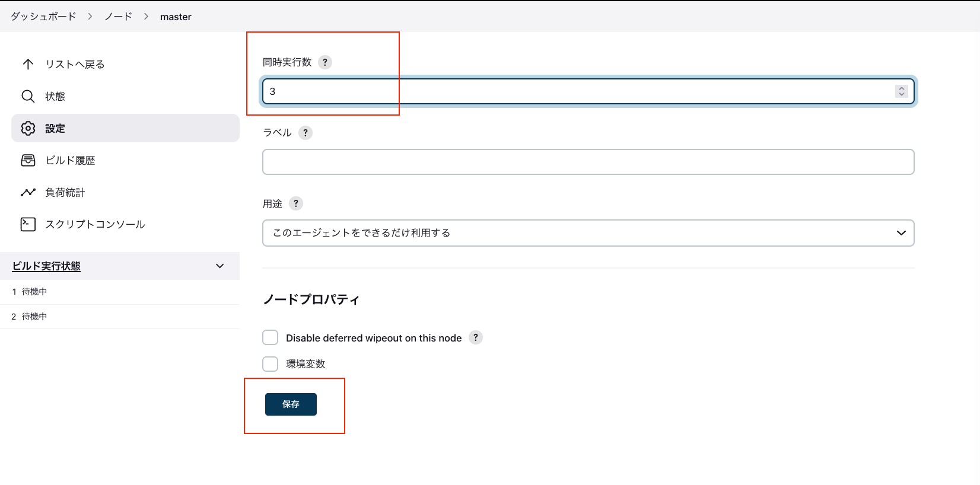Open help for 用途 setting
Screen dimensions: 980x485
pyautogui.click(x=296, y=203)
